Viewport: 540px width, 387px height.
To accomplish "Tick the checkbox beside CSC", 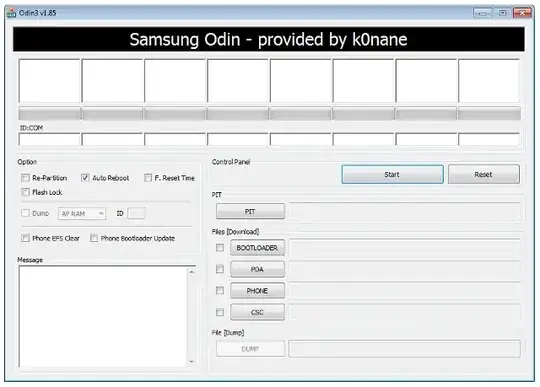I will coord(220,312).
